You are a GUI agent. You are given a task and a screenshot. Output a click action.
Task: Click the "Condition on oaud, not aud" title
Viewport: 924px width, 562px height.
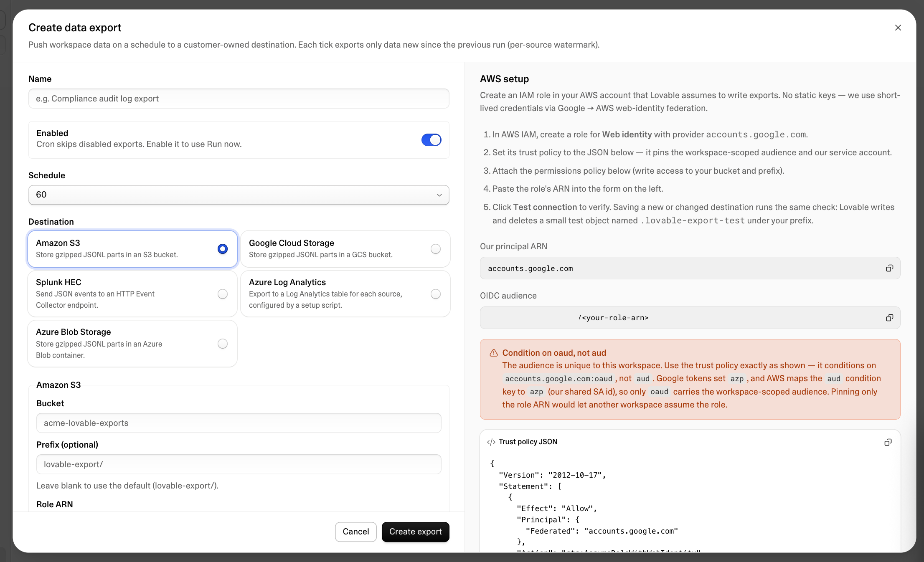coord(554,353)
